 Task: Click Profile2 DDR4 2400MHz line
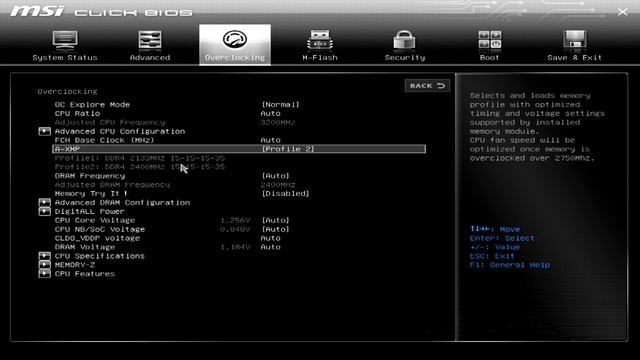[140, 167]
